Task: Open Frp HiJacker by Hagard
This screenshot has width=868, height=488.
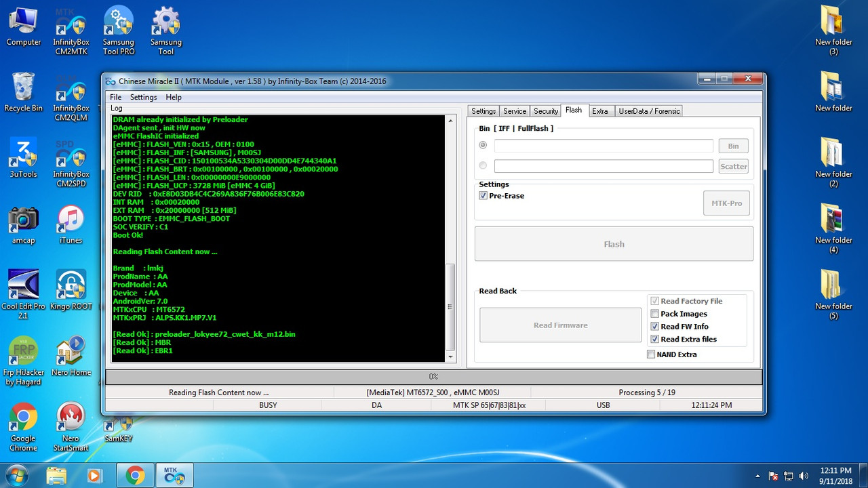Action: 23,361
